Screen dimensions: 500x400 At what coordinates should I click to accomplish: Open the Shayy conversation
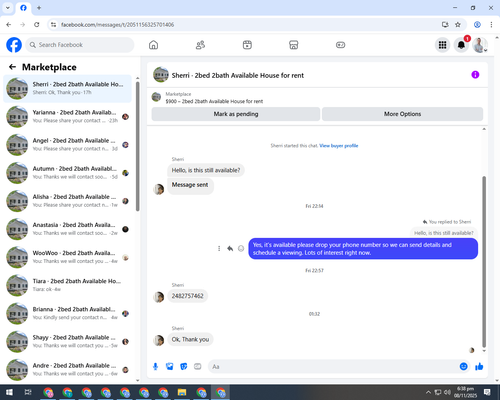coord(67,341)
